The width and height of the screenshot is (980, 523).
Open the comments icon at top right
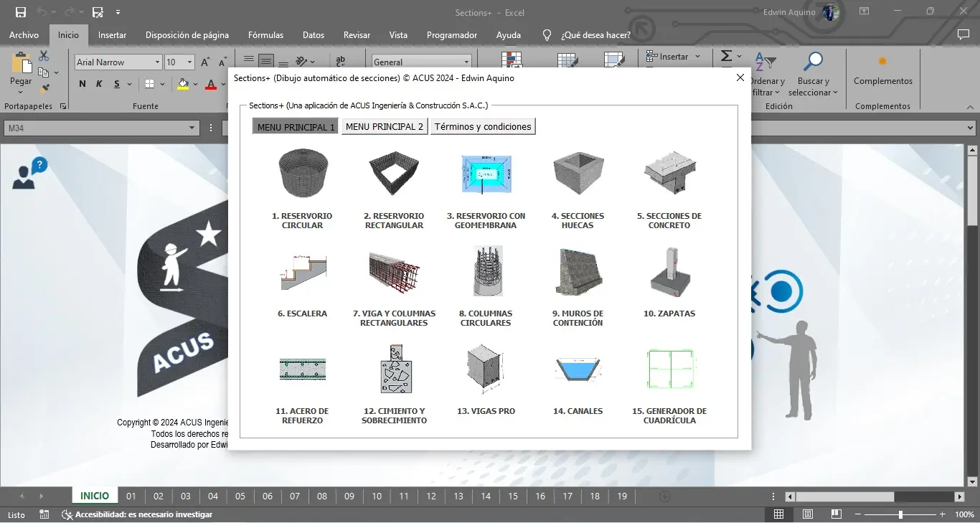[x=963, y=34]
